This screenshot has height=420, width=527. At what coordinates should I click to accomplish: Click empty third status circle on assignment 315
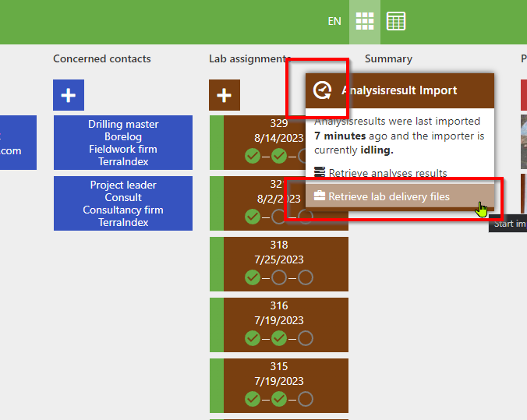306,399
